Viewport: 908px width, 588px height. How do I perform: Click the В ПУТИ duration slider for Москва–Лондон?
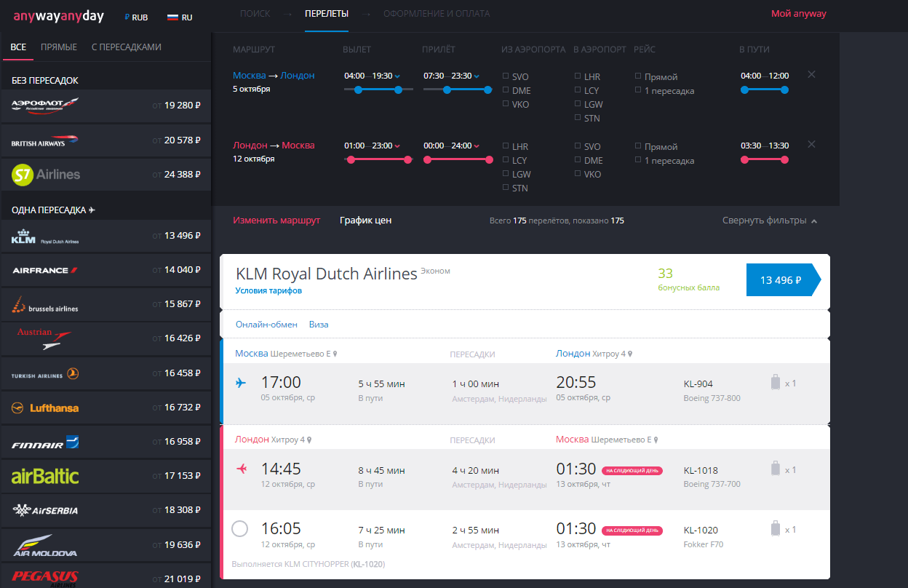tap(764, 90)
